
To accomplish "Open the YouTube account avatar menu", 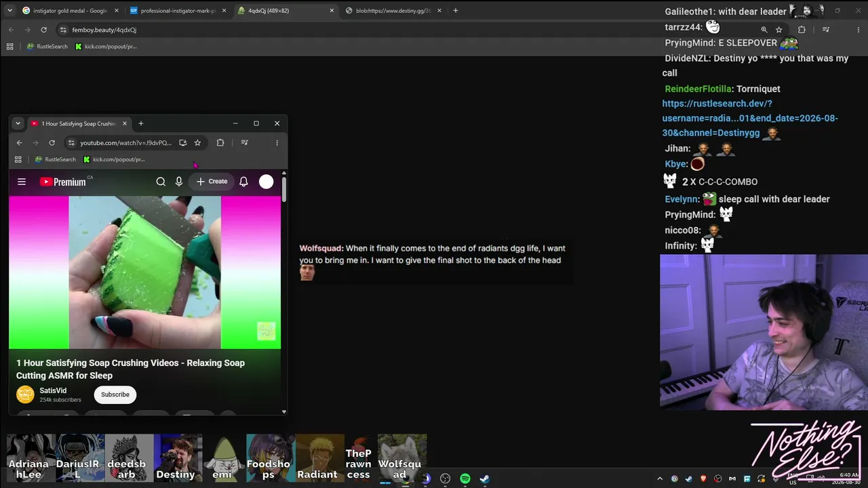I will click(x=267, y=182).
